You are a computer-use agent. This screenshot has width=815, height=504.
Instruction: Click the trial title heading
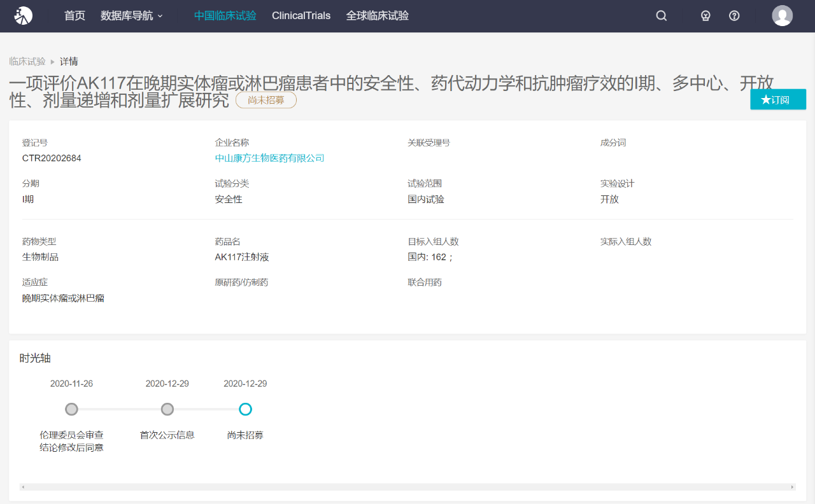[392, 92]
